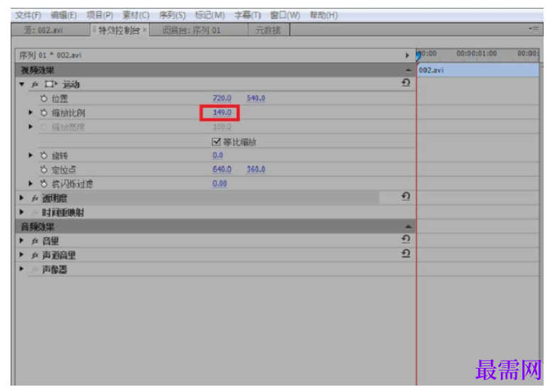This screenshot has height=392, width=555.
Task: Click the blue playhead marker
Action: point(419,55)
